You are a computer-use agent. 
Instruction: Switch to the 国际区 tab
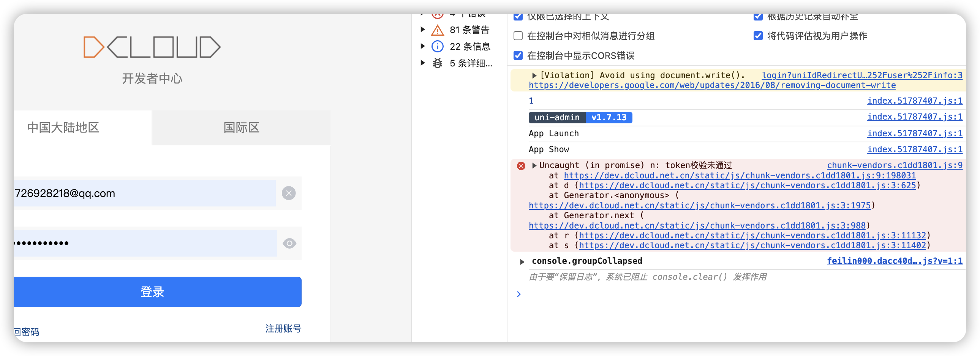[241, 128]
